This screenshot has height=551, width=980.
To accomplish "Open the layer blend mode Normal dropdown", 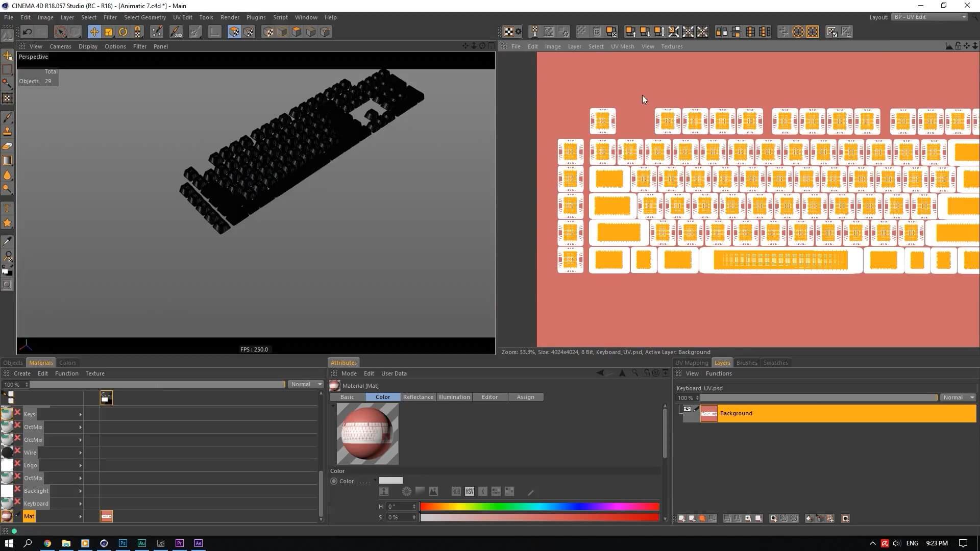I will pos(958,397).
